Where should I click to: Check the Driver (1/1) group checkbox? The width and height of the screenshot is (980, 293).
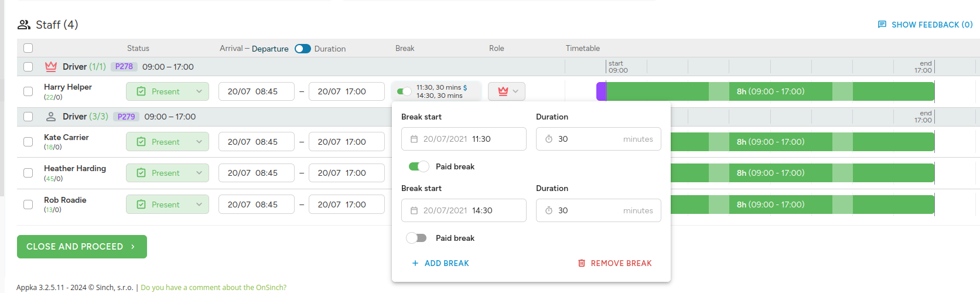click(x=28, y=67)
